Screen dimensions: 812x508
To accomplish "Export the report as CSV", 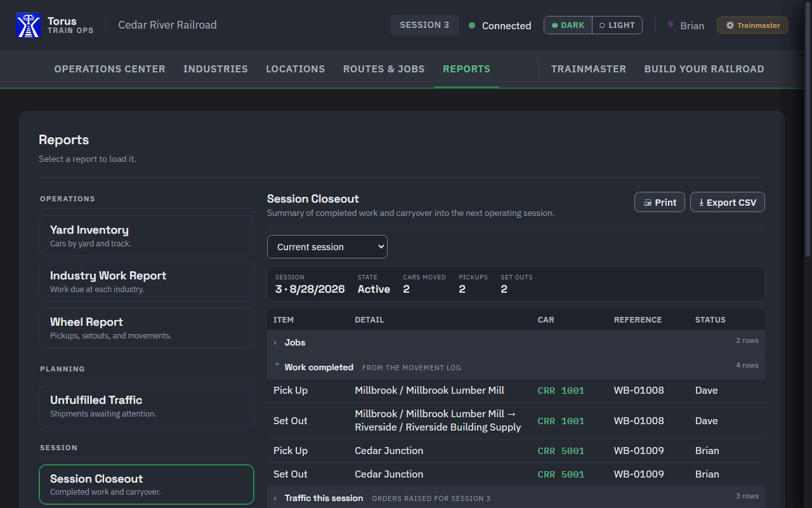I will [x=728, y=202].
